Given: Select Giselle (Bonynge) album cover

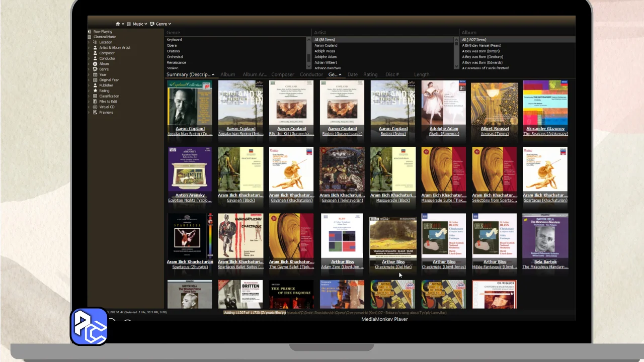Looking at the screenshot, I should click(x=443, y=103).
